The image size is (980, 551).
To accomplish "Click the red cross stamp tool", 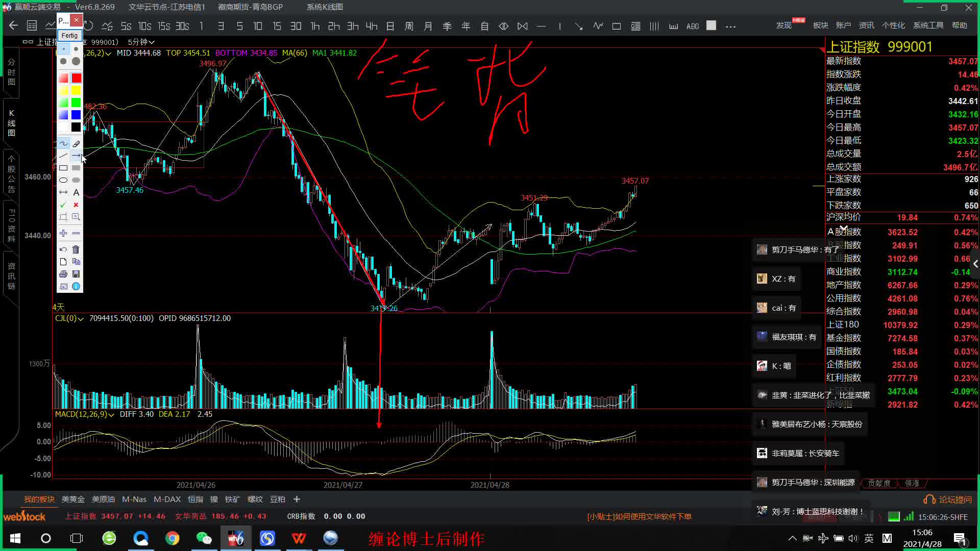I will click(76, 205).
